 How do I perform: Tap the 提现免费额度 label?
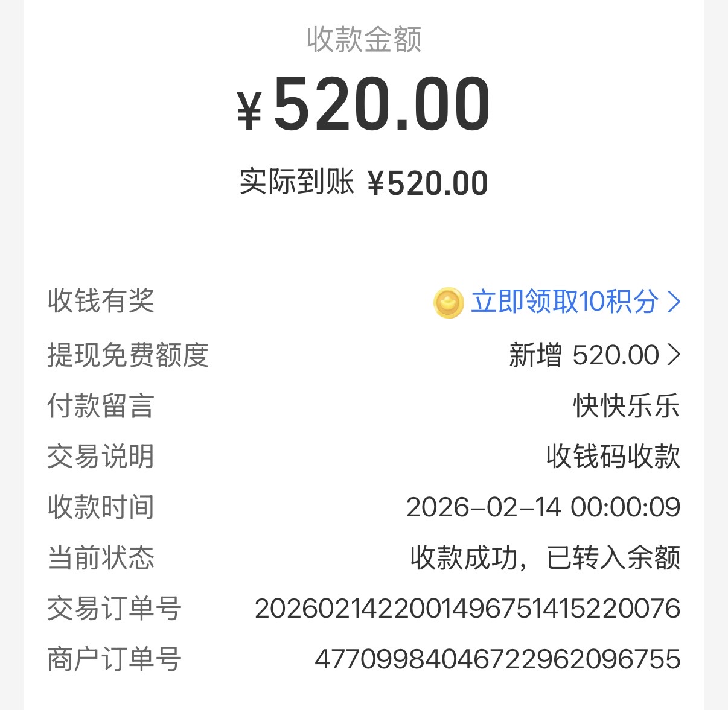point(128,355)
